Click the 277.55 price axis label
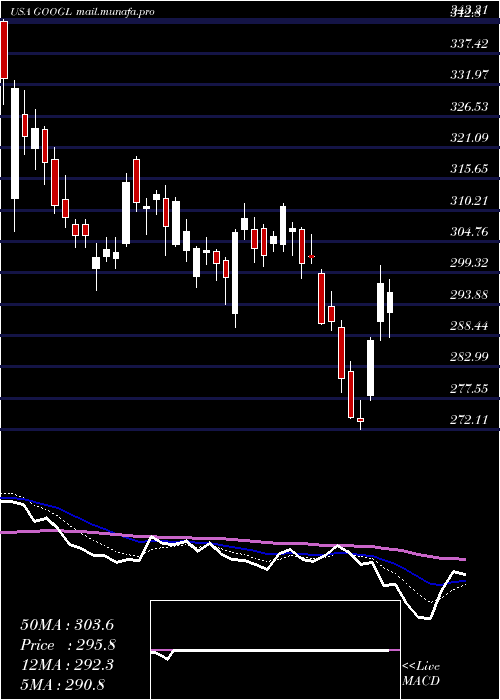The height and width of the screenshot is (700, 500). pyautogui.click(x=469, y=389)
